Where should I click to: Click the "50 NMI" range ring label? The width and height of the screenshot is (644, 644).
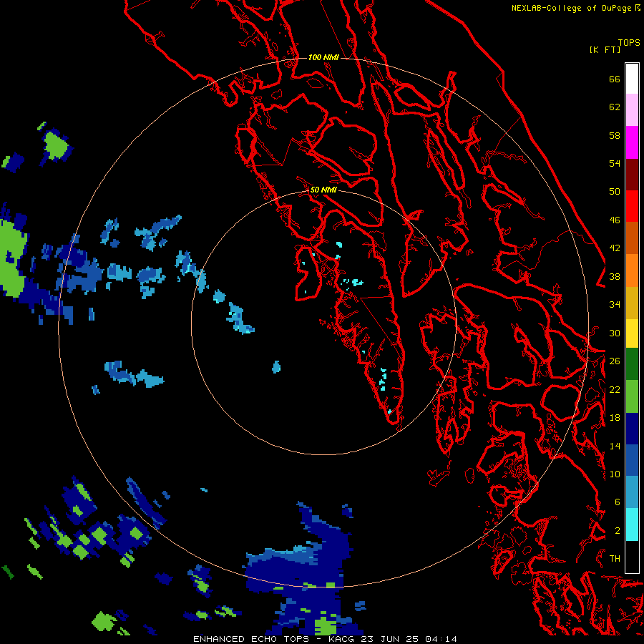pyautogui.click(x=323, y=190)
